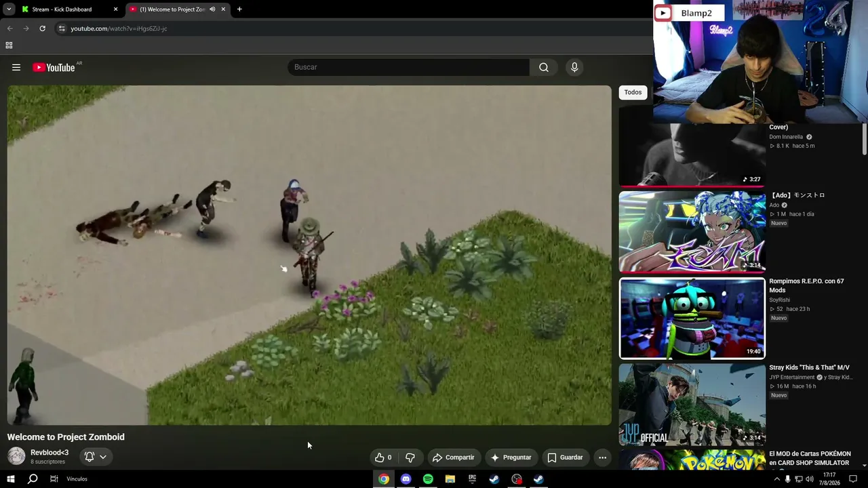
Task: Open the Windows notification center
Action: point(853,479)
